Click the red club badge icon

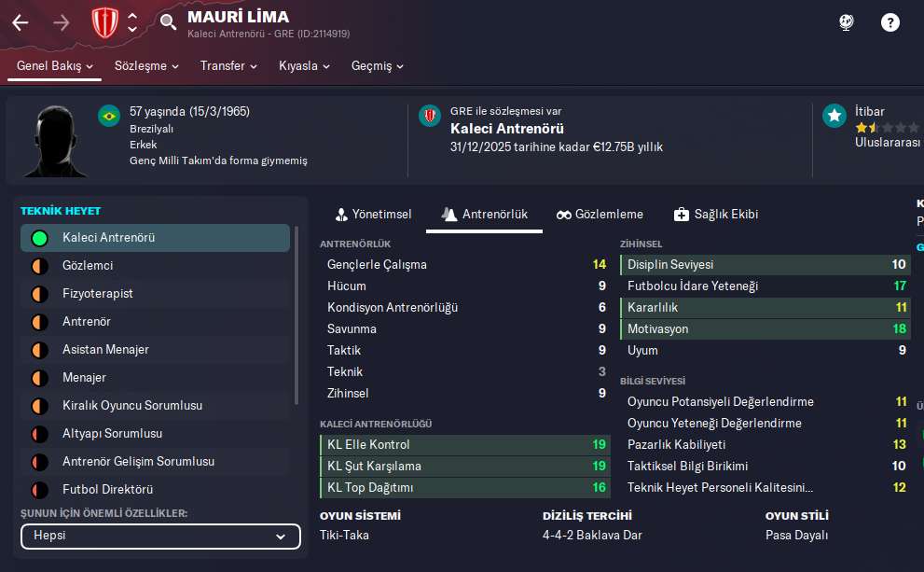[104, 21]
